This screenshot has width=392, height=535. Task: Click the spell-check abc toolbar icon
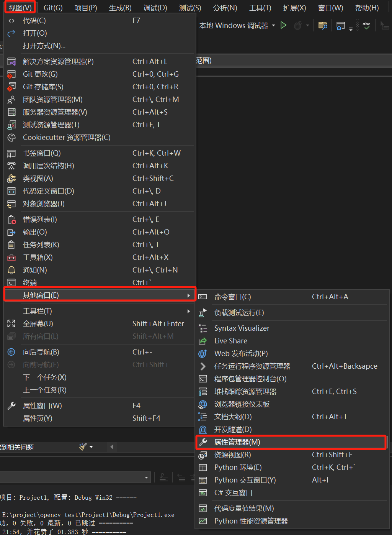pos(366,26)
